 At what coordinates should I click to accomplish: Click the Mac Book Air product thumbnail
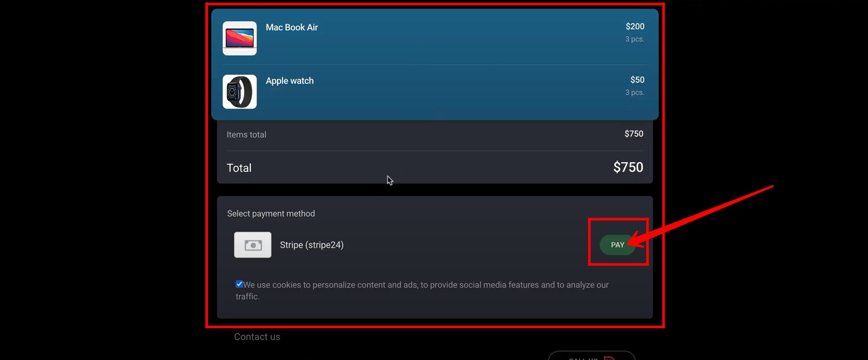coord(240,38)
